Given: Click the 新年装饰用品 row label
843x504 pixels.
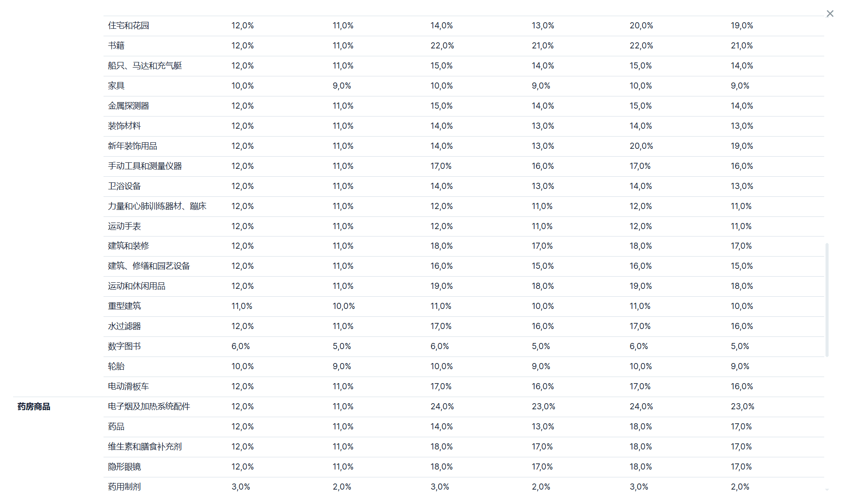Looking at the screenshot, I should click(x=132, y=146).
